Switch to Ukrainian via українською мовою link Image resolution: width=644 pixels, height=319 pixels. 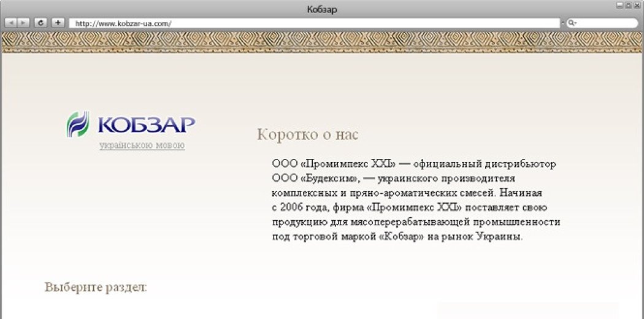142,145
